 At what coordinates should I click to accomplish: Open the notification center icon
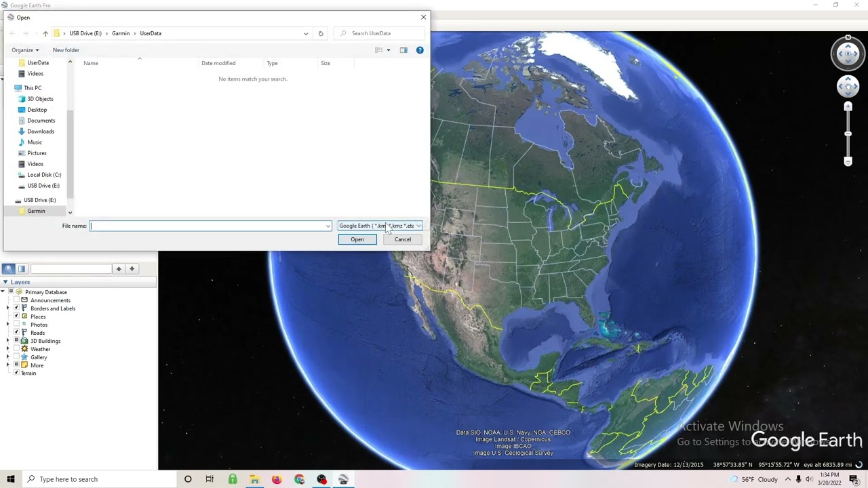[x=854, y=479]
